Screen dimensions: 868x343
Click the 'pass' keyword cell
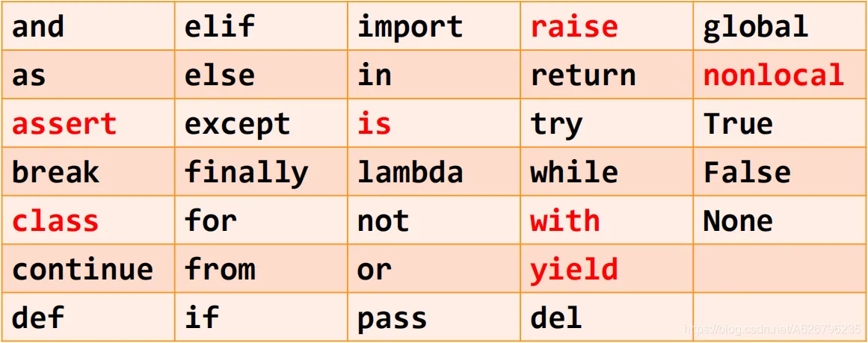tap(434, 317)
